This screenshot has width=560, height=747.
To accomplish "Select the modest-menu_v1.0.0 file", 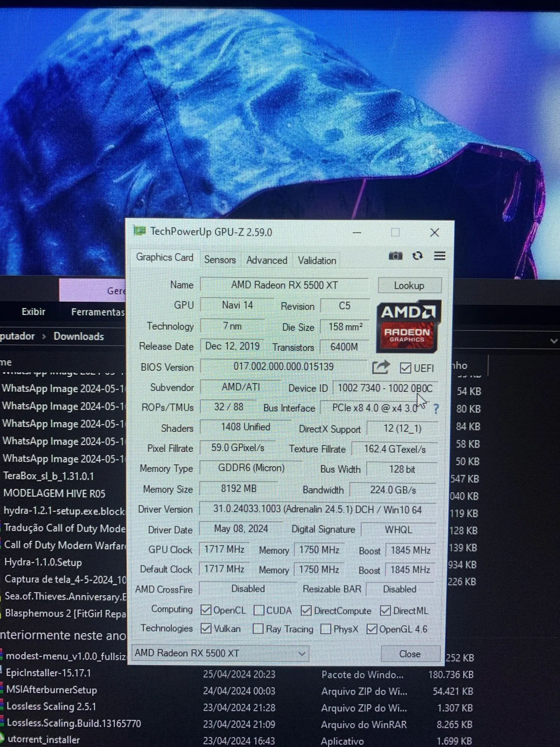I will coord(66,656).
